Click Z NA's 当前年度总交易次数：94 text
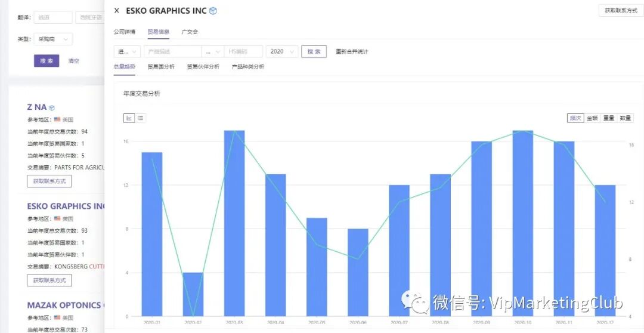Image resolution: width=644 pixels, height=333 pixels. 57,131
